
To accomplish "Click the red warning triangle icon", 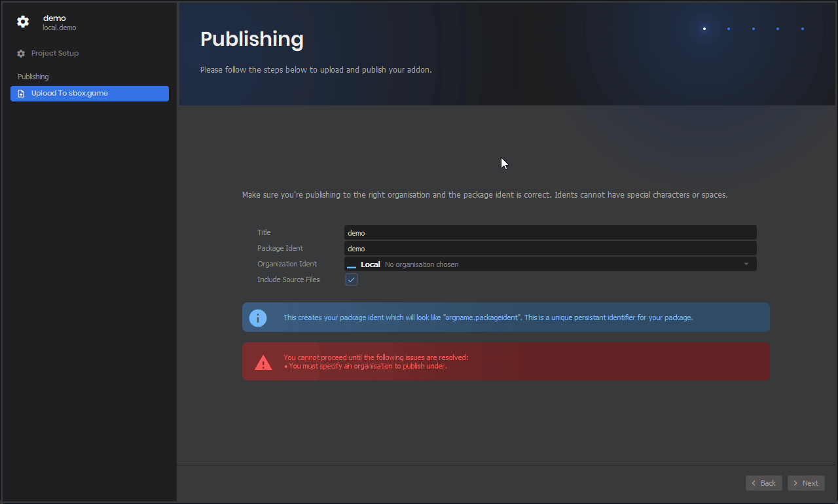I will click(263, 362).
